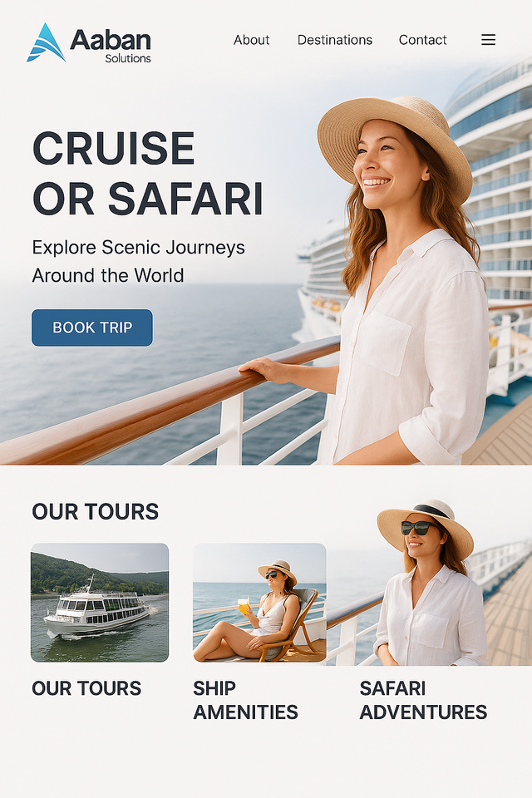Click the Explore Scenic Journeys subtitle text
Screen dimensions: 532x798
point(139,261)
